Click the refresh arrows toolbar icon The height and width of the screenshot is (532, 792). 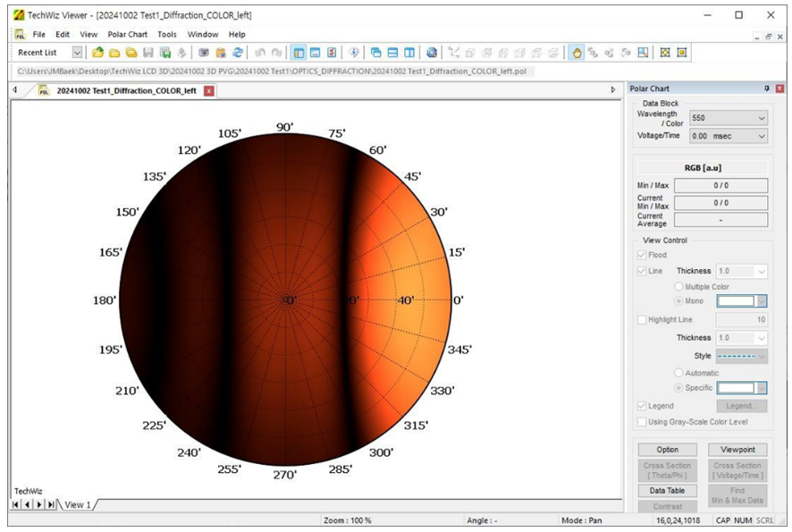pos(238,53)
